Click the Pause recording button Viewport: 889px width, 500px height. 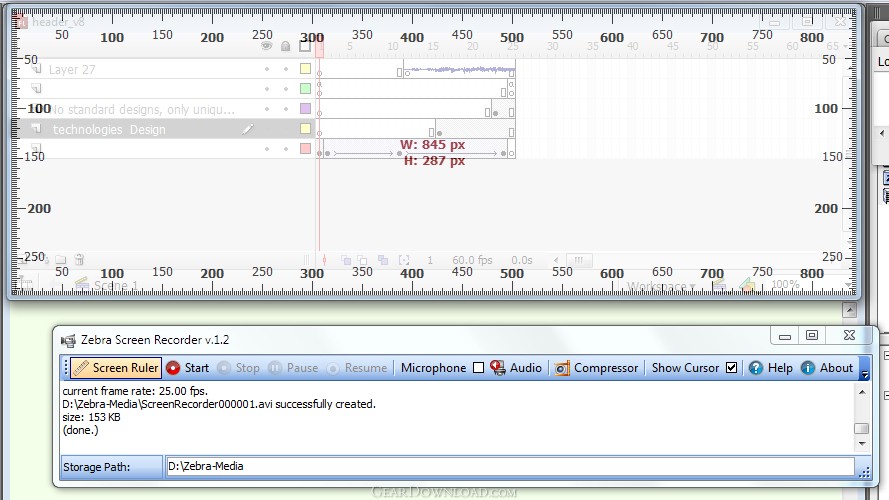(x=293, y=368)
